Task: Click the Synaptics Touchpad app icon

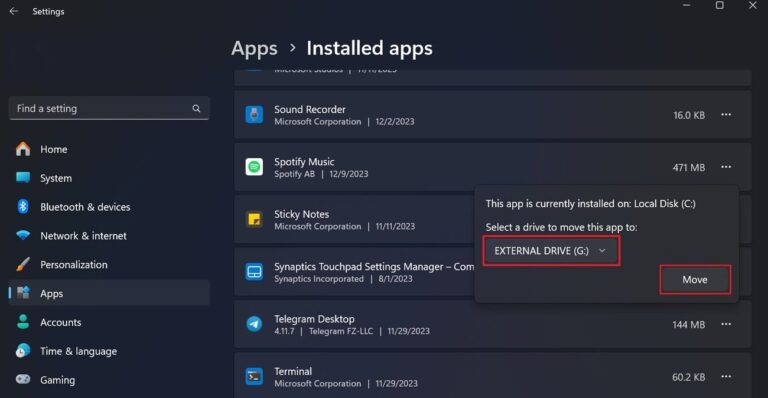Action: click(254, 272)
